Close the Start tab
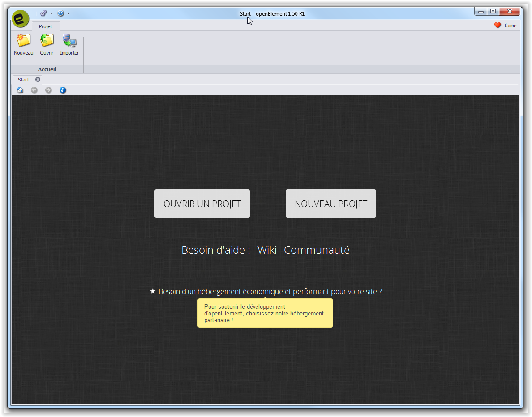The width and height of the screenshot is (532, 417). click(x=38, y=79)
